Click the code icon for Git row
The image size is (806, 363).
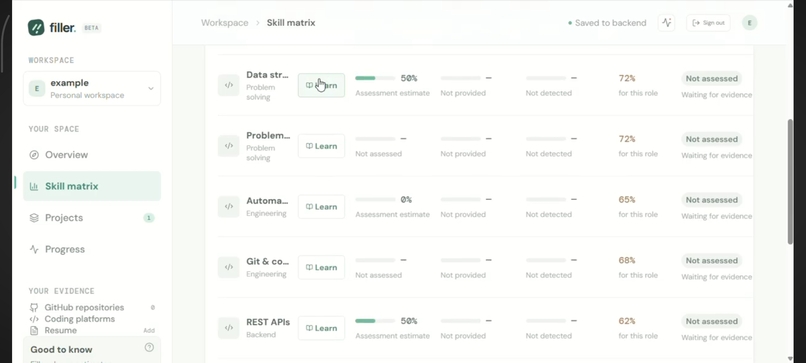click(229, 267)
